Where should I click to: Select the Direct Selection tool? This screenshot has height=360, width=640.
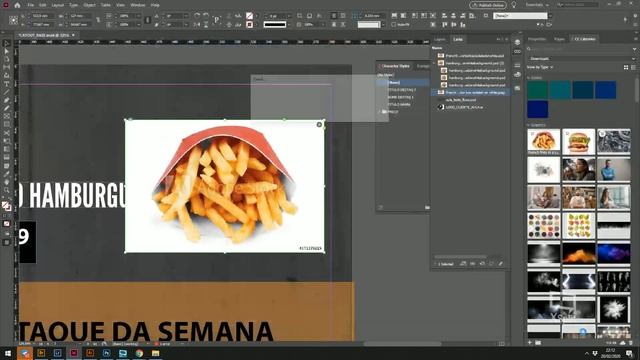click(7, 51)
